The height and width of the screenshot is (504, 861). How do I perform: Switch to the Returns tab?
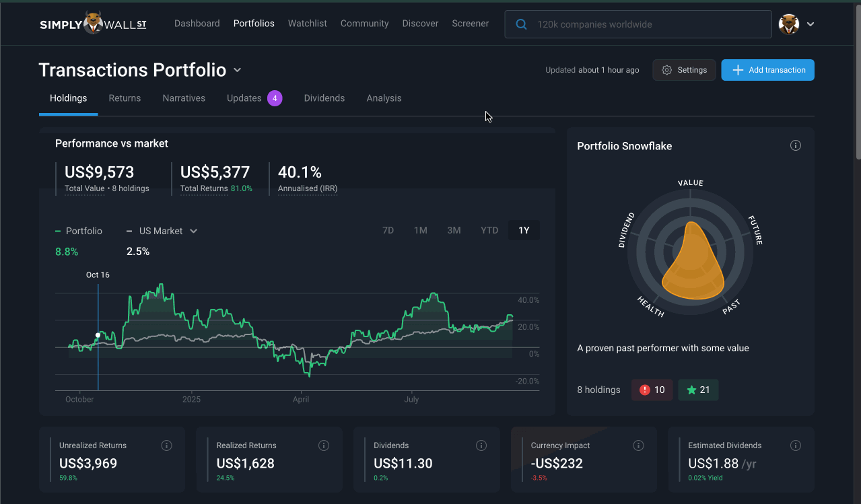125,98
